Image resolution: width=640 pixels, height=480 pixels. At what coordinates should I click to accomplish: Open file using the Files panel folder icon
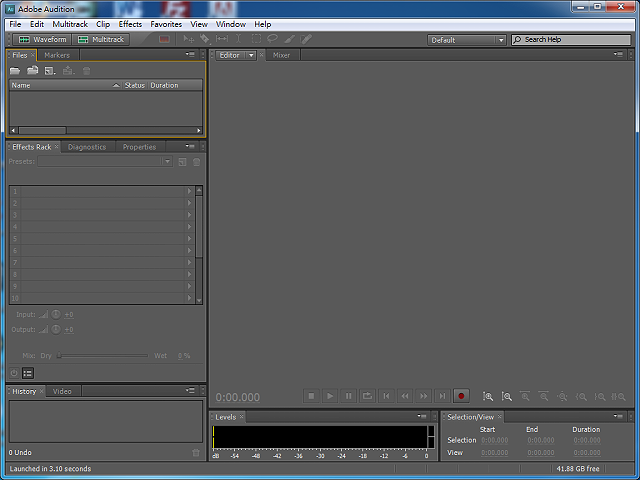[x=15, y=71]
